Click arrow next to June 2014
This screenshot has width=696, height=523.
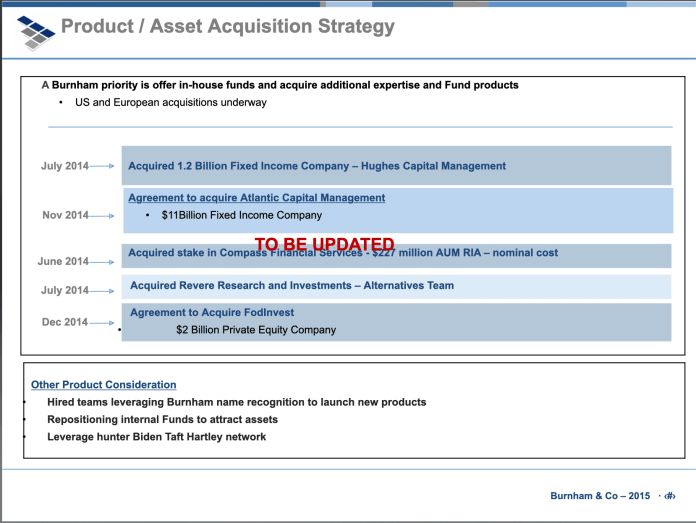coord(102,262)
